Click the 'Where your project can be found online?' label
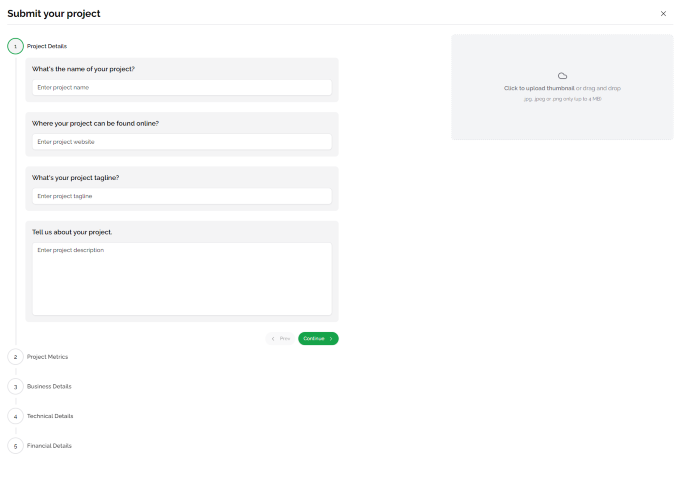 click(x=95, y=124)
